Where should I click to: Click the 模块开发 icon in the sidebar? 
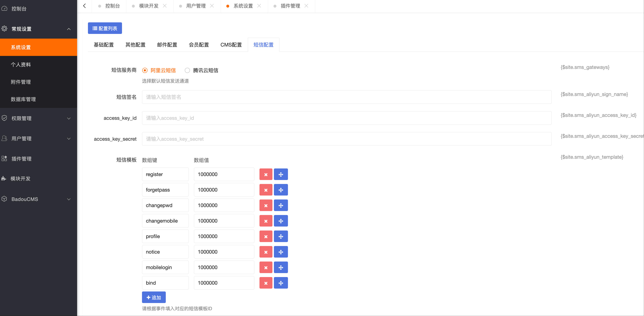(4, 179)
